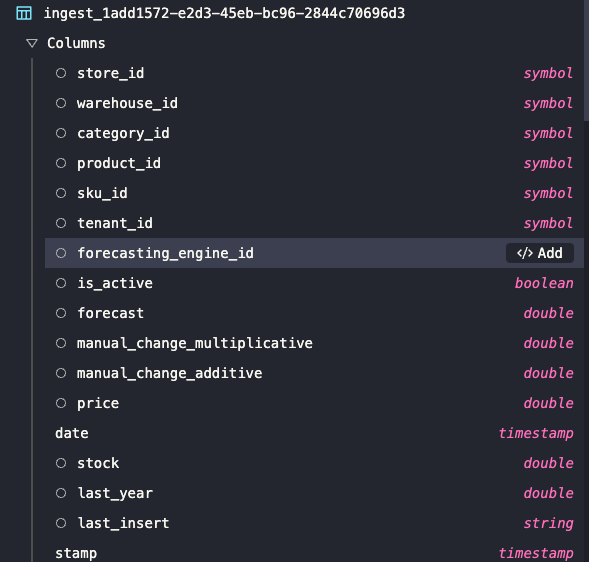The height and width of the screenshot is (562, 589).
Task: Click the symbol type of sku_id
Action: tap(548, 194)
